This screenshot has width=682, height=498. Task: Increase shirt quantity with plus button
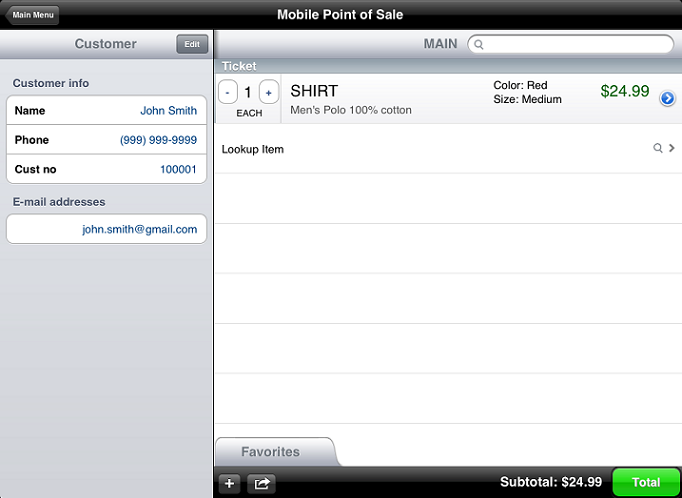coord(268,92)
